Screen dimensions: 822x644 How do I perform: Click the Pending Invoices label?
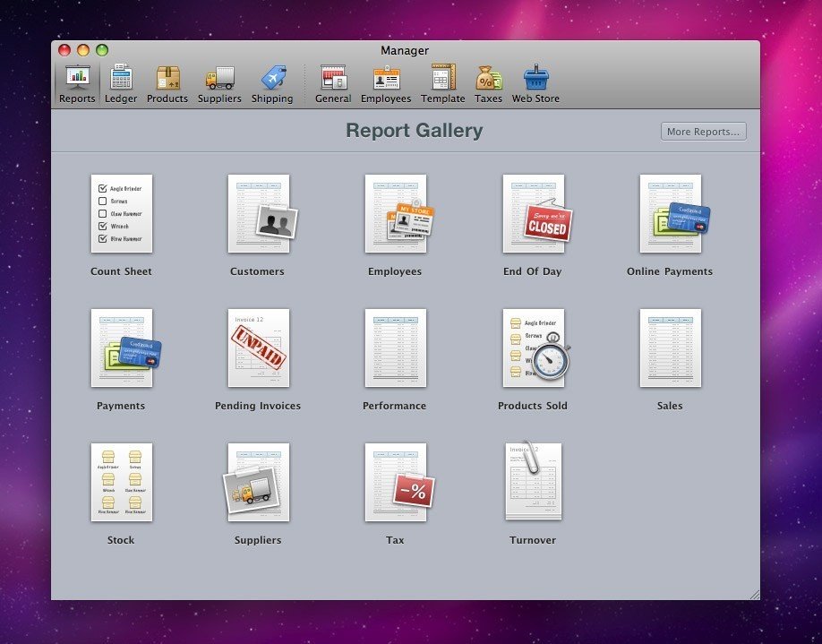pos(258,406)
